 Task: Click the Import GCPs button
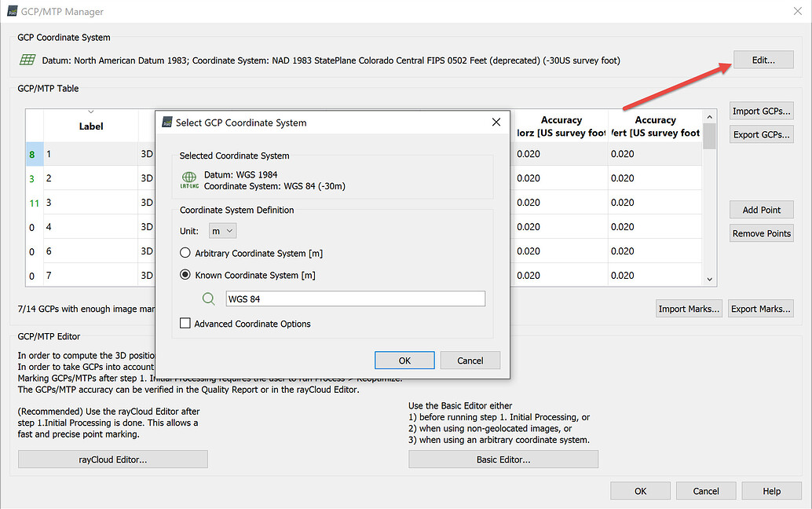tap(761, 110)
